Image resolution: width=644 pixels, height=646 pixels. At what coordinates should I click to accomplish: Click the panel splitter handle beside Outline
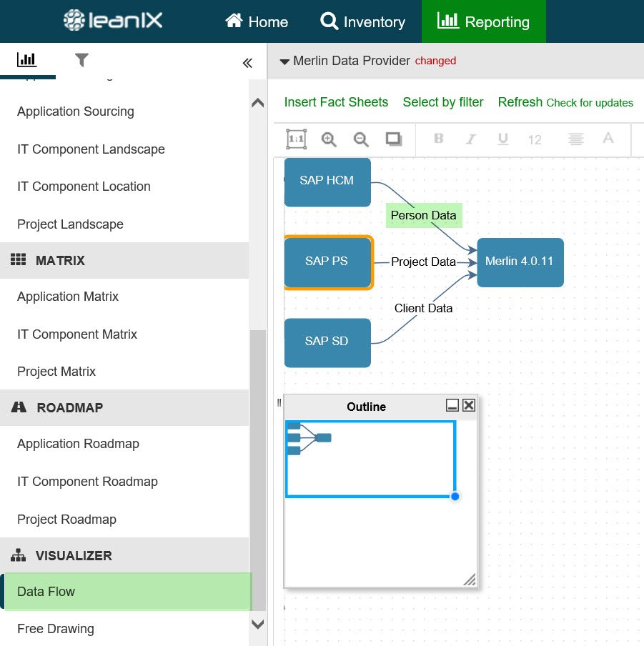279,402
